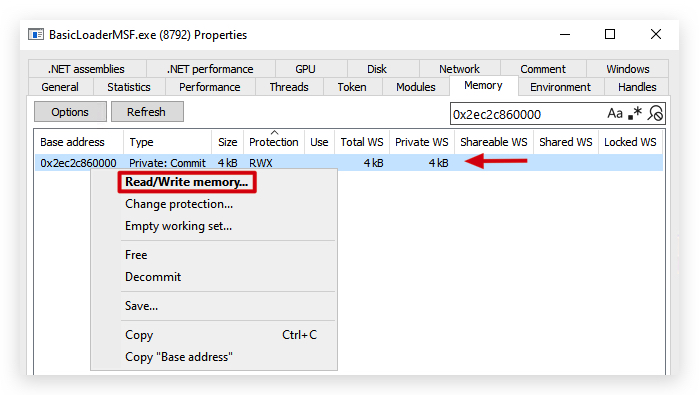Maximize the Properties window
Viewport: 699px width, 395px height.
coord(610,34)
